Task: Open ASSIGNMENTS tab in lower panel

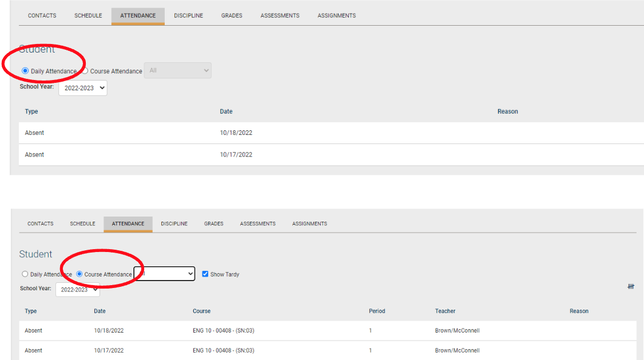Action: pos(309,224)
